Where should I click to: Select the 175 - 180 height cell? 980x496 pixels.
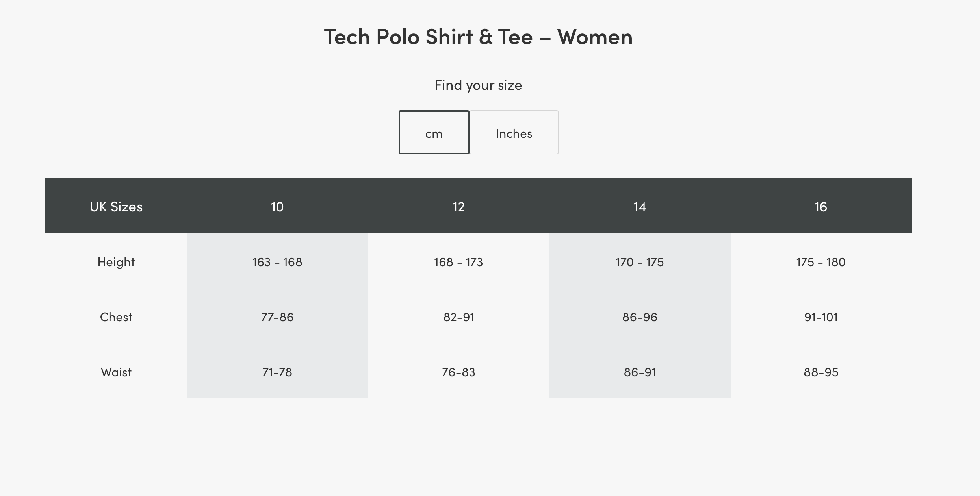tap(822, 261)
